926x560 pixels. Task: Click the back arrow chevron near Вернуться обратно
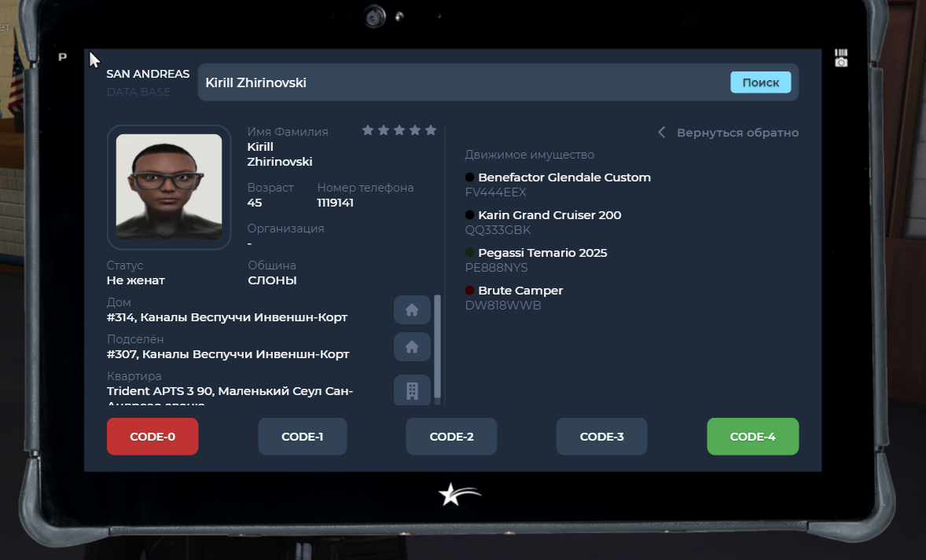click(662, 133)
